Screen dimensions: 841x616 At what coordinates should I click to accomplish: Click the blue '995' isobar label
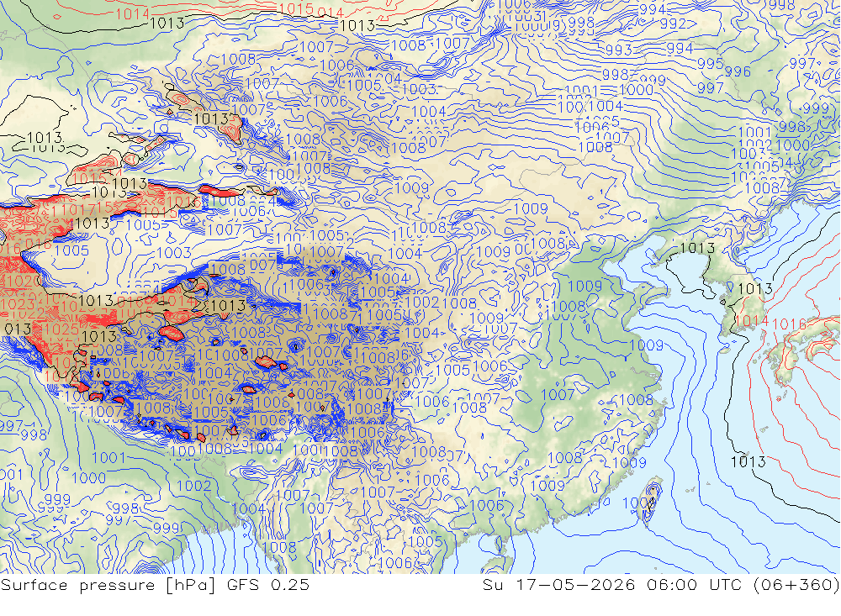tap(711, 63)
